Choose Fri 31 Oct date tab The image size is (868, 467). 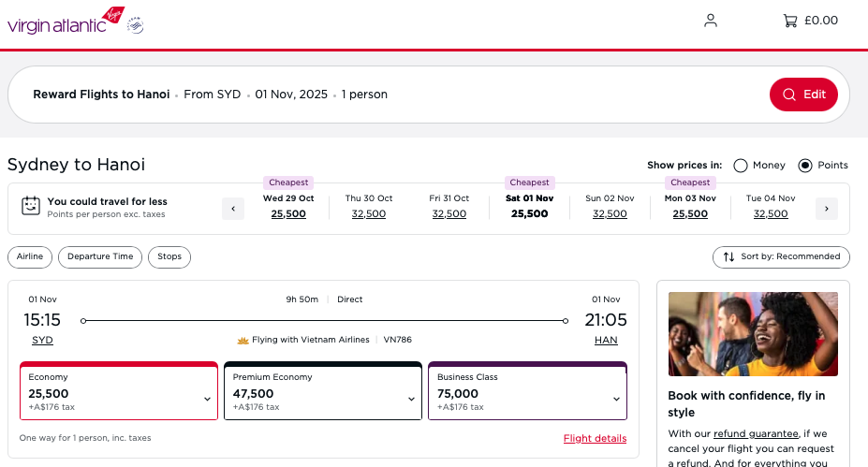(x=449, y=206)
